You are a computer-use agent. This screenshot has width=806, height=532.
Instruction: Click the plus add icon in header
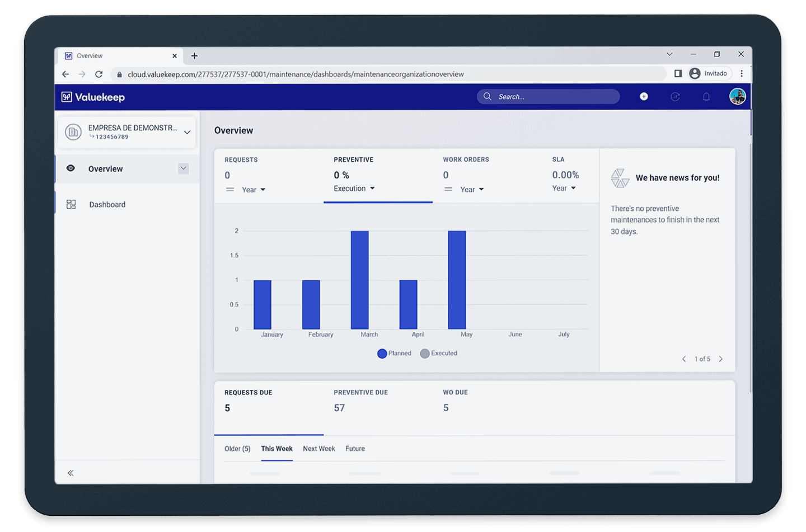click(x=644, y=97)
